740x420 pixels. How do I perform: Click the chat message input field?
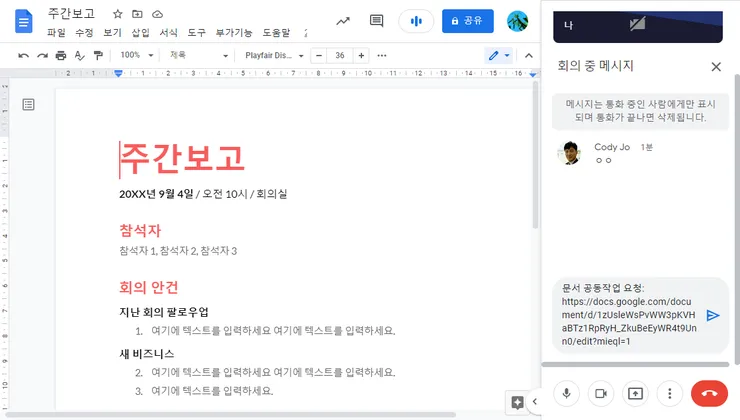pos(630,314)
